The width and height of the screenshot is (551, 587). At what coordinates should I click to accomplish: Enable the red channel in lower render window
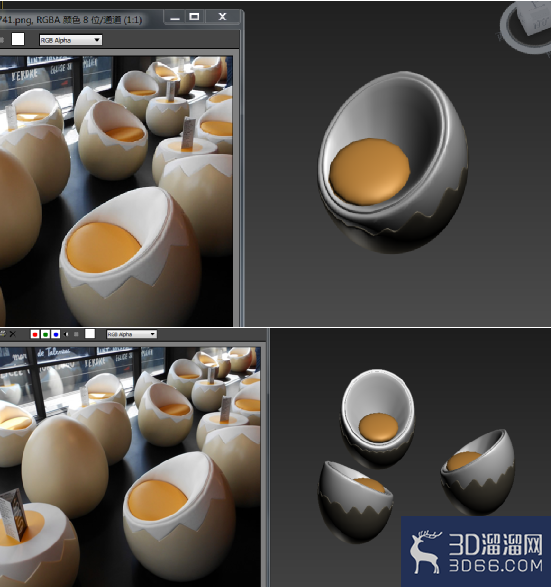pyautogui.click(x=35, y=334)
